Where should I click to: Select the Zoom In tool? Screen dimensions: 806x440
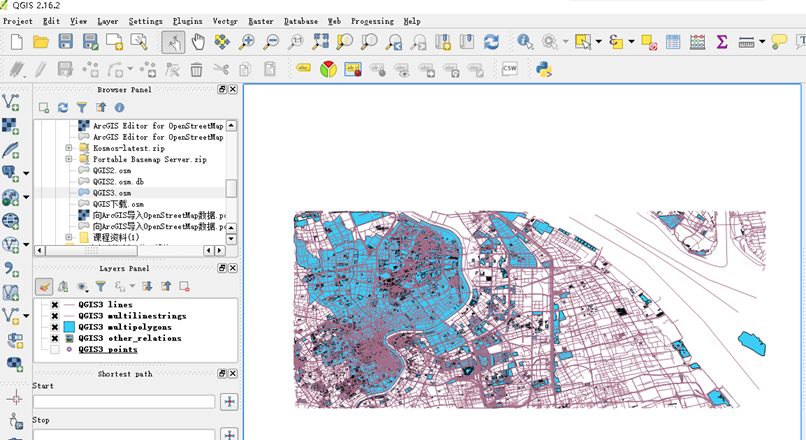[247, 42]
